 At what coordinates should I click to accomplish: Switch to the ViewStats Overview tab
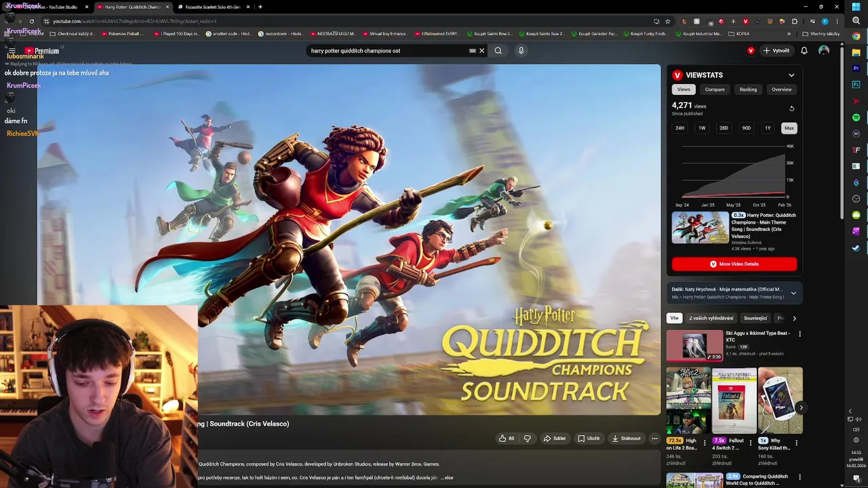[781, 89]
